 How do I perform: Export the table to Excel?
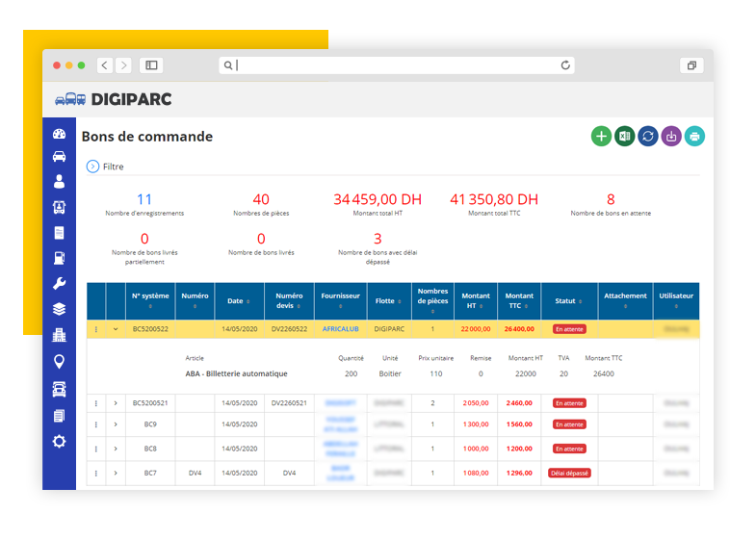point(624,137)
